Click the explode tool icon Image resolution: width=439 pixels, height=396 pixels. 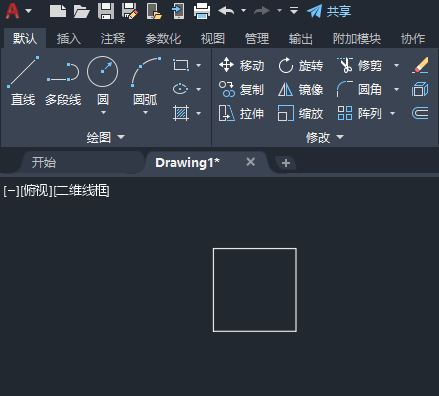[x=420, y=89]
